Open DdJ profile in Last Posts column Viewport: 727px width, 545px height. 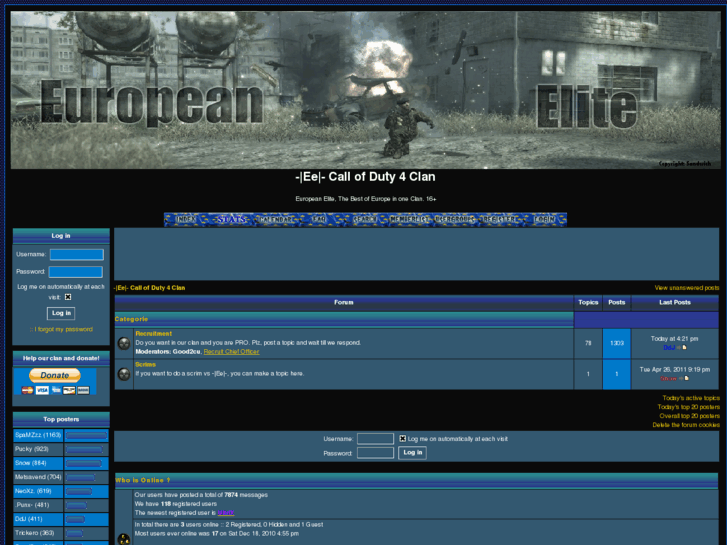point(669,347)
